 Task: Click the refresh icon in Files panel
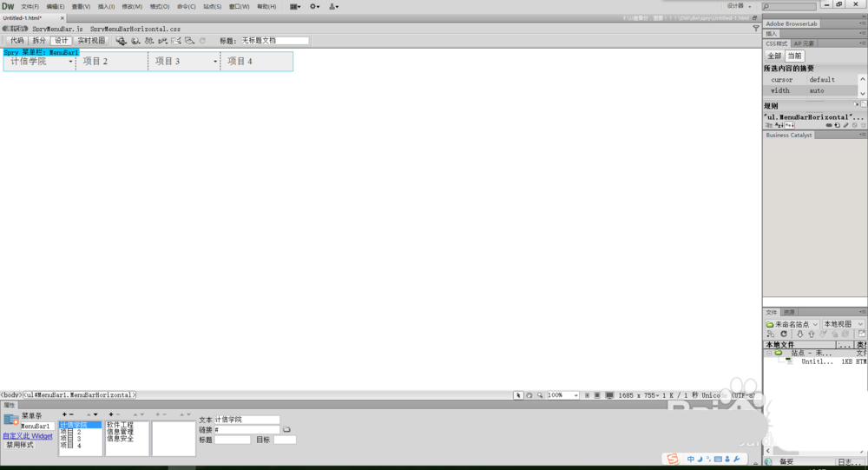click(x=784, y=334)
